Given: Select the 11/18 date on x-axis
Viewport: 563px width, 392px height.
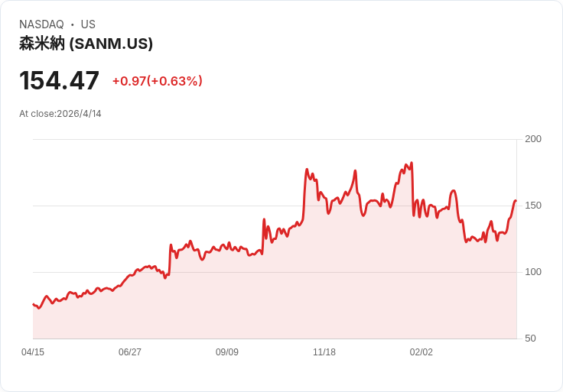Looking at the screenshot, I should (324, 352).
